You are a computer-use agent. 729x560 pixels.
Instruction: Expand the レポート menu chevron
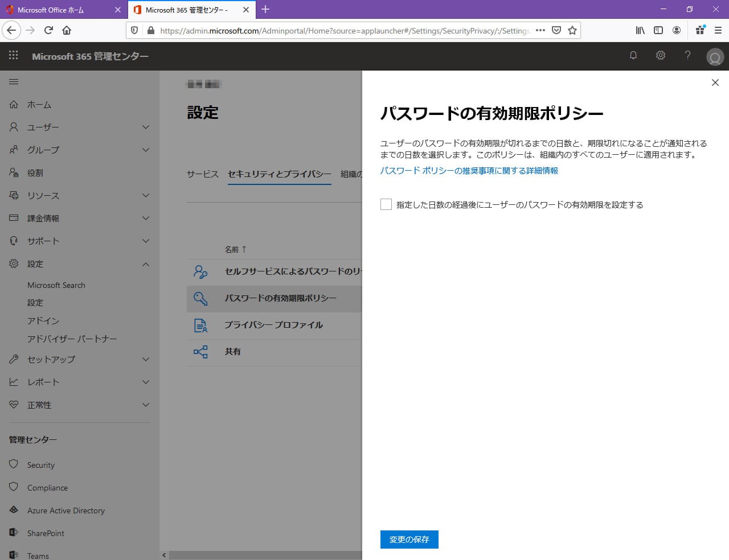click(146, 382)
